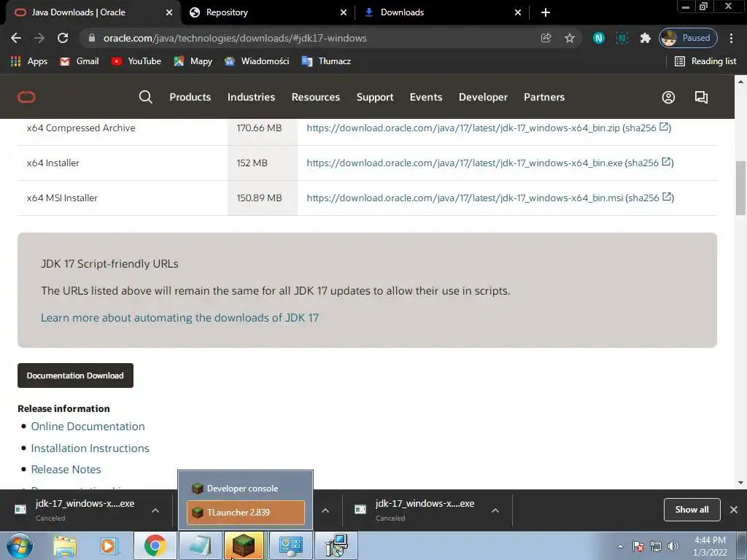Share this page via address bar icon

tap(546, 38)
